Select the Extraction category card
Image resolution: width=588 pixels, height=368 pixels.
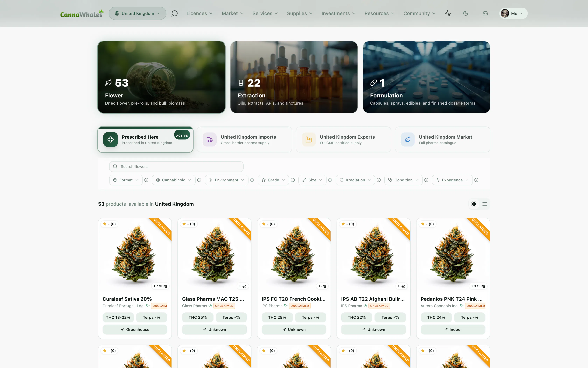(294, 77)
